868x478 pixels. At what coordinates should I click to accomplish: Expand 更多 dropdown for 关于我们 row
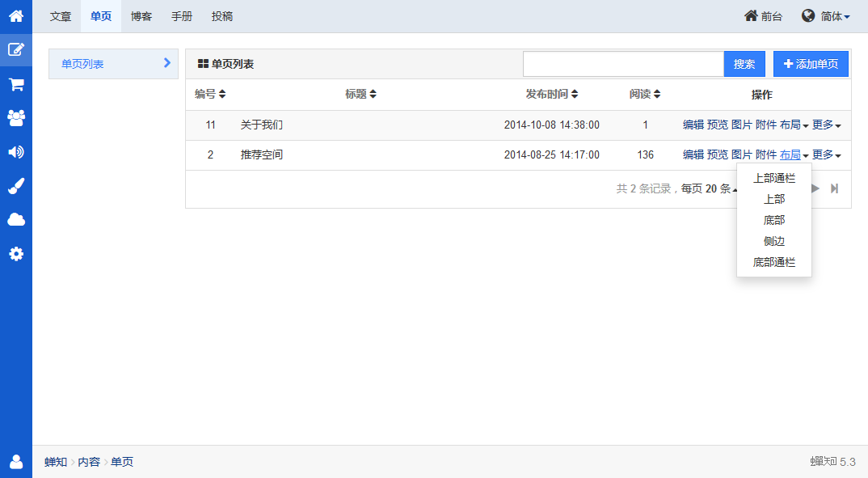point(827,125)
